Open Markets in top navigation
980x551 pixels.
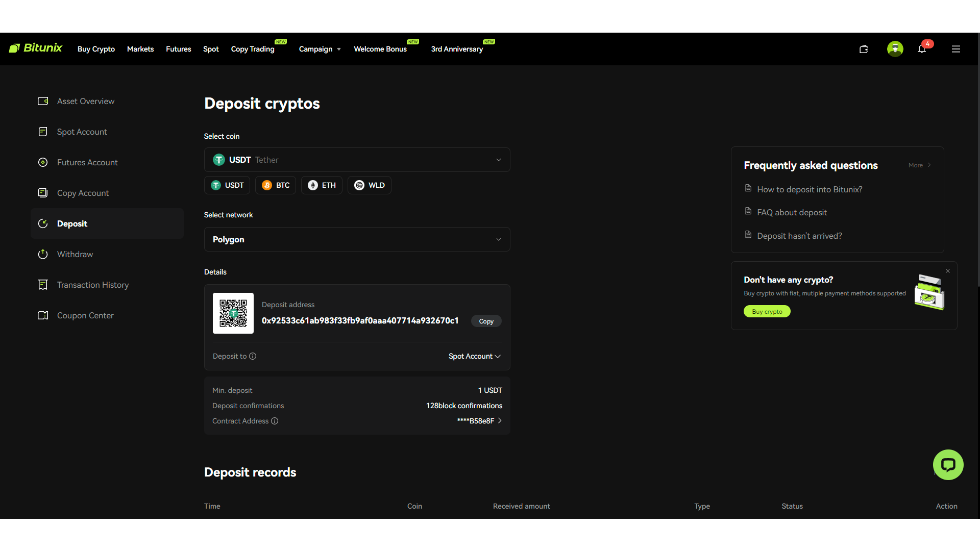point(140,49)
